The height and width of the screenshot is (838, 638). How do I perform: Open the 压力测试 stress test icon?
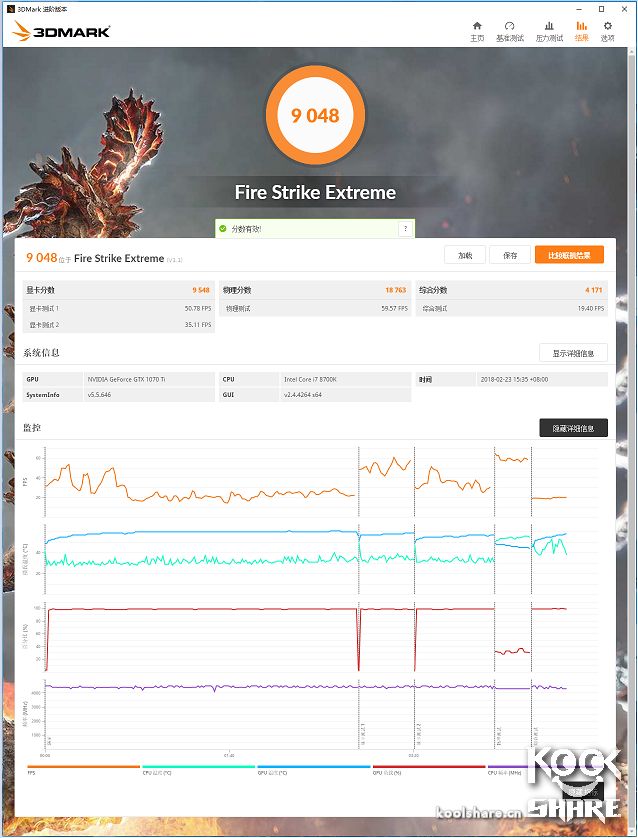(x=549, y=31)
